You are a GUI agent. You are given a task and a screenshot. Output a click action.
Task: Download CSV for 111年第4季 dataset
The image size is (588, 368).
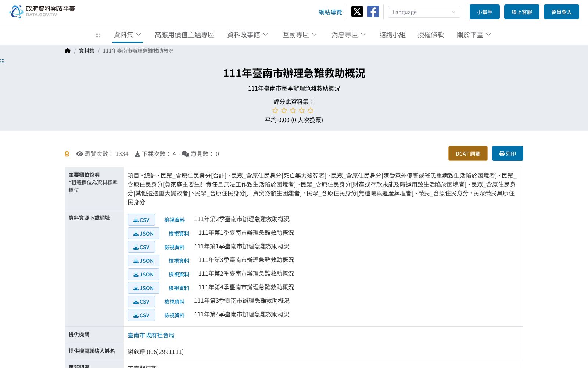coord(141,315)
